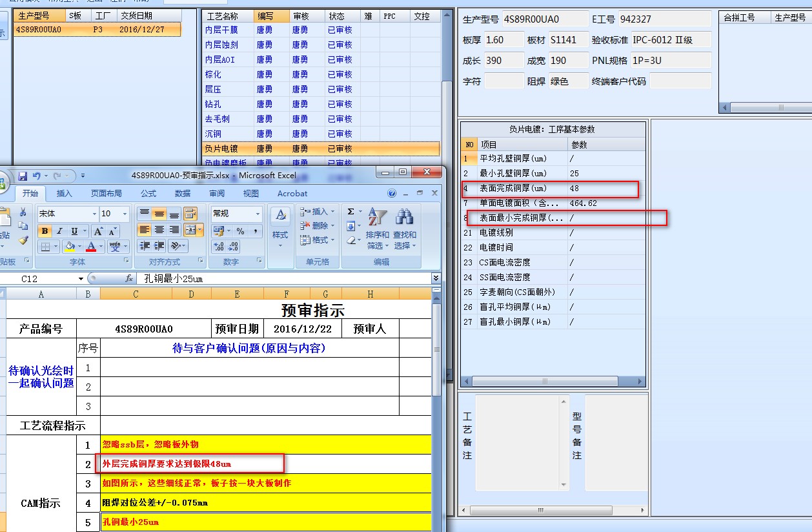Click 交货日期 column header
This screenshot has height=532, width=812.
point(148,16)
